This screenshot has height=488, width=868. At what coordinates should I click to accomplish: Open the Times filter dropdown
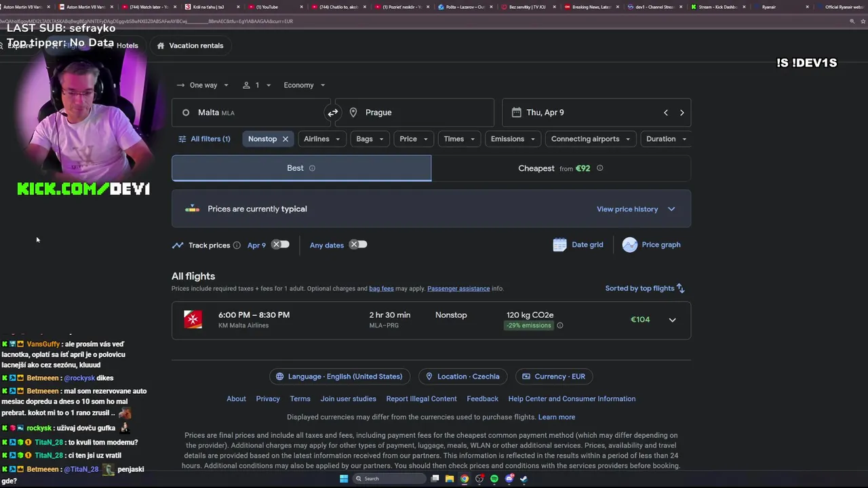(459, 139)
